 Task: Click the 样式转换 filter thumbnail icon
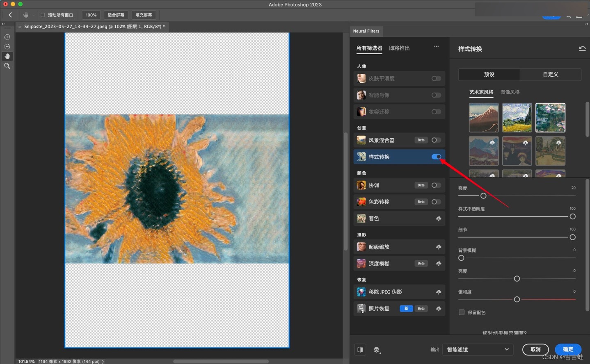click(x=361, y=157)
